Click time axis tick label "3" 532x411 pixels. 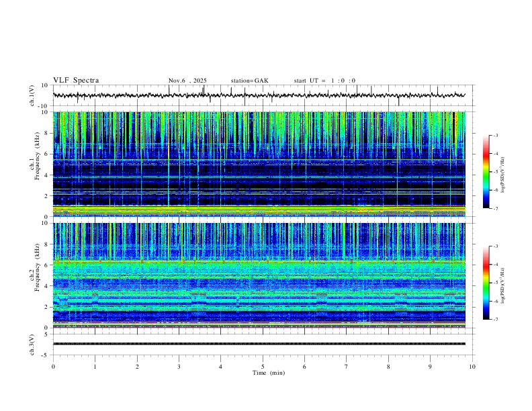pyautogui.click(x=179, y=367)
